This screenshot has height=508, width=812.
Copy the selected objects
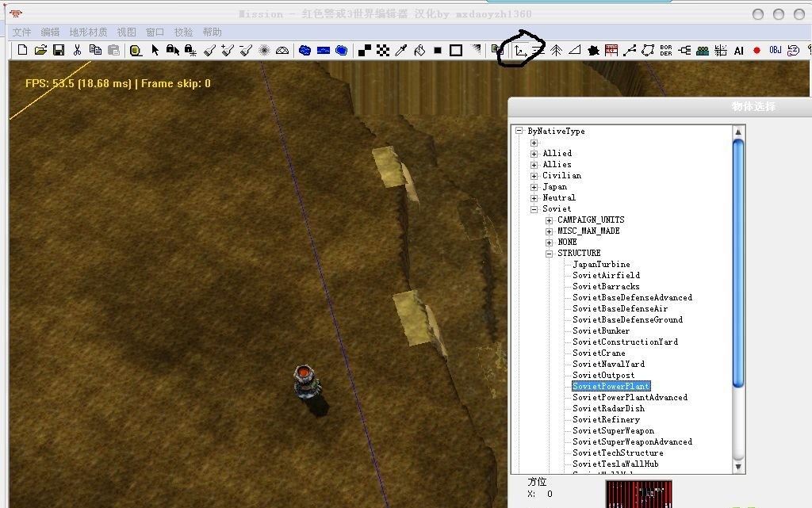pos(95,50)
